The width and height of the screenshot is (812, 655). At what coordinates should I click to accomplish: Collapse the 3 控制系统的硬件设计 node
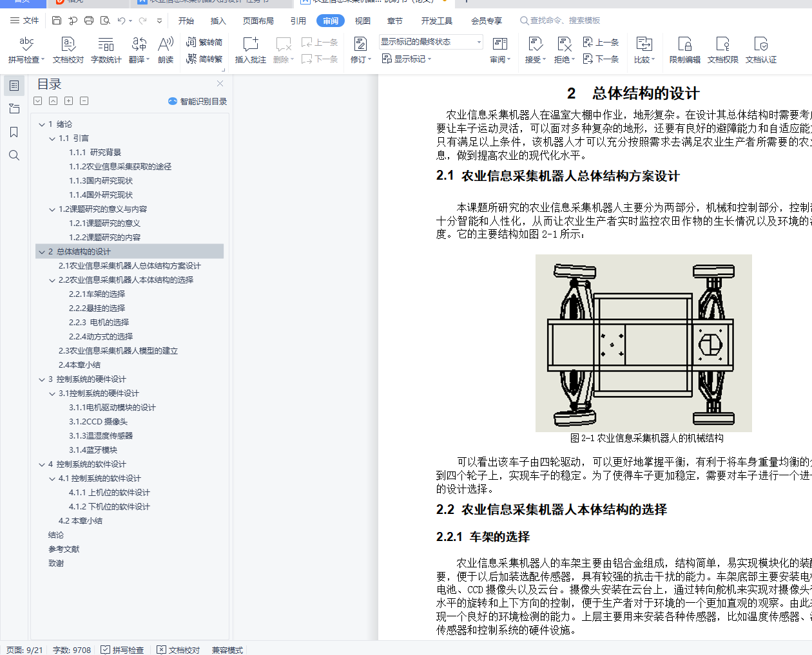[42, 379]
